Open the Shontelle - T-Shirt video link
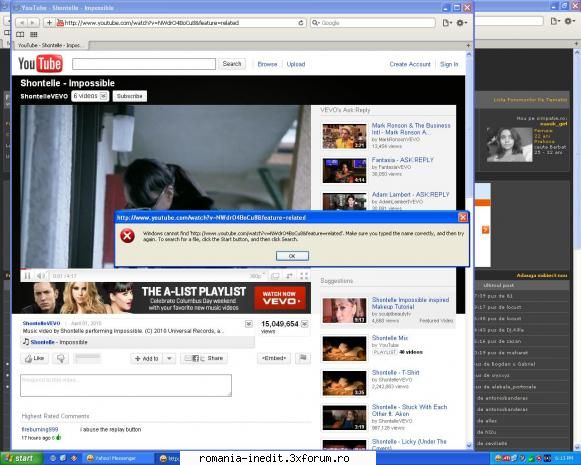This screenshot has height=465, width=581. pos(395,372)
